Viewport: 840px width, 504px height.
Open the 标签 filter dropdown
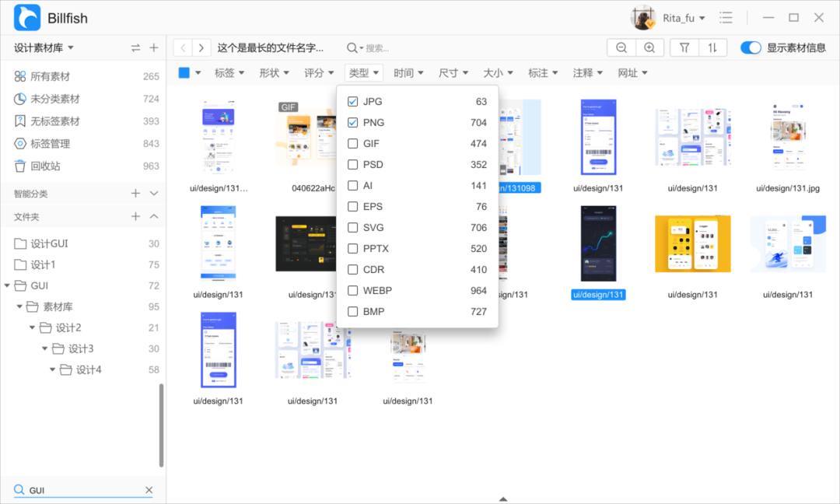[x=229, y=73]
